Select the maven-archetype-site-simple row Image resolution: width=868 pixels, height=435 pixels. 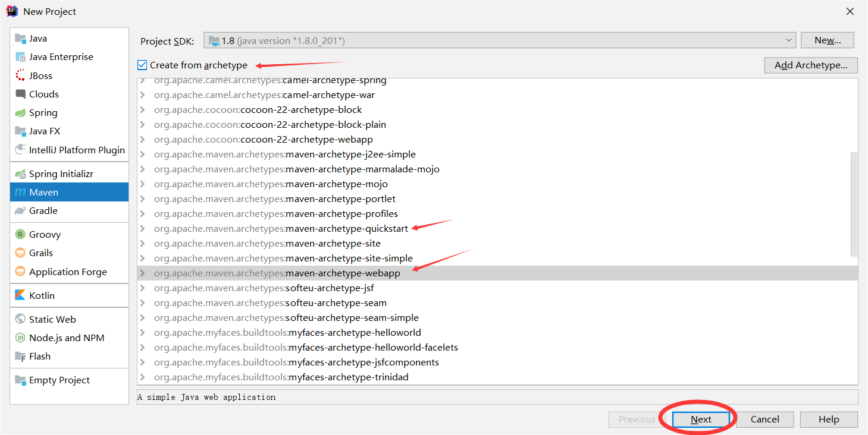point(497,259)
